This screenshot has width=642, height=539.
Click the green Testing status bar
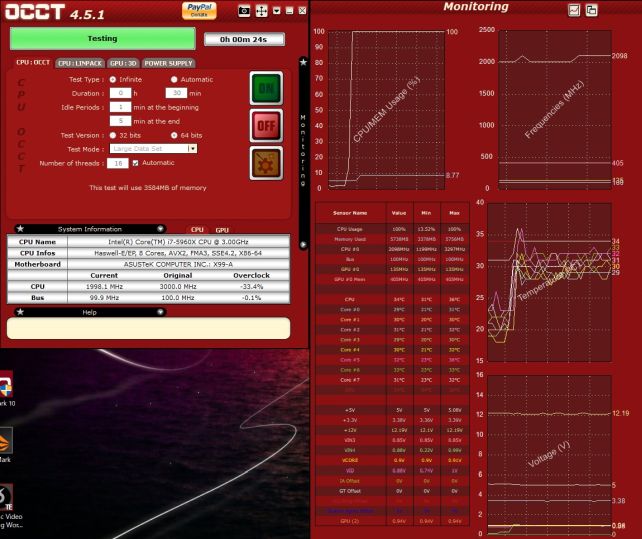tap(102, 38)
